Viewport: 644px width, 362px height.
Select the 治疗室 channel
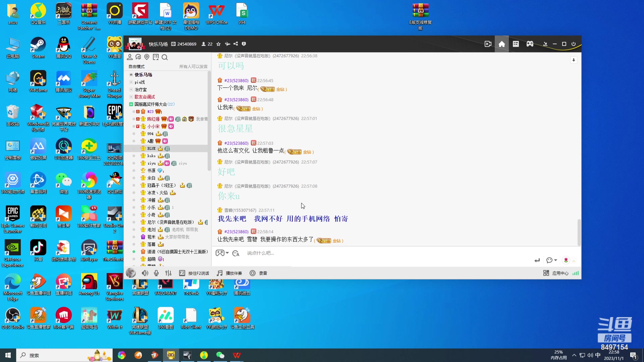(141, 89)
